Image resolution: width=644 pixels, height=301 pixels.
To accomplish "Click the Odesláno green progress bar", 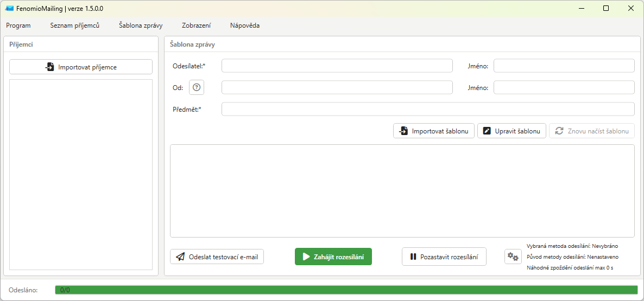I will [346, 290].
